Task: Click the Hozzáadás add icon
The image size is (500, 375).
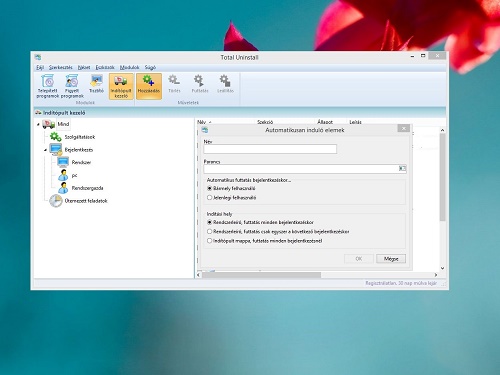Action: (x=149, y=86)
